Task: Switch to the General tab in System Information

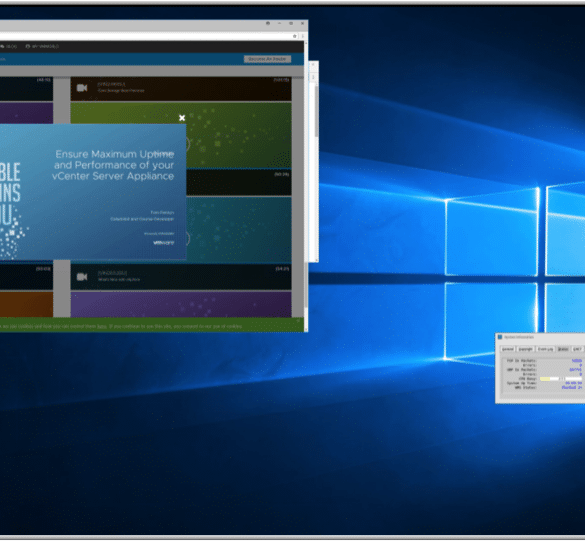Action: tap(507, 349)
